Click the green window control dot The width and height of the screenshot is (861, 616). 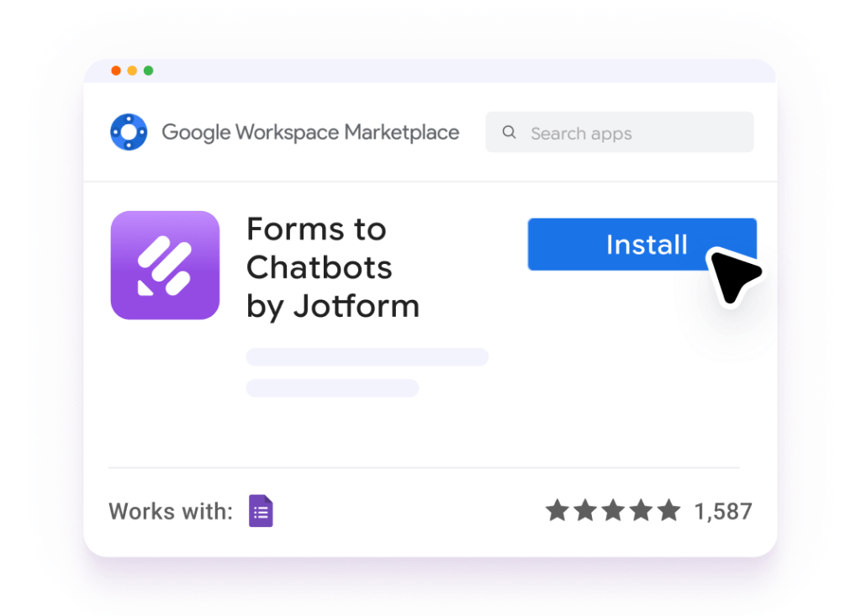click(x=148, y=71)
